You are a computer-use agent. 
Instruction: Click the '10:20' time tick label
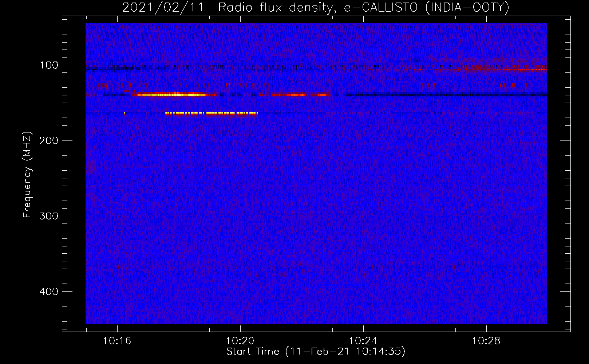240,341
